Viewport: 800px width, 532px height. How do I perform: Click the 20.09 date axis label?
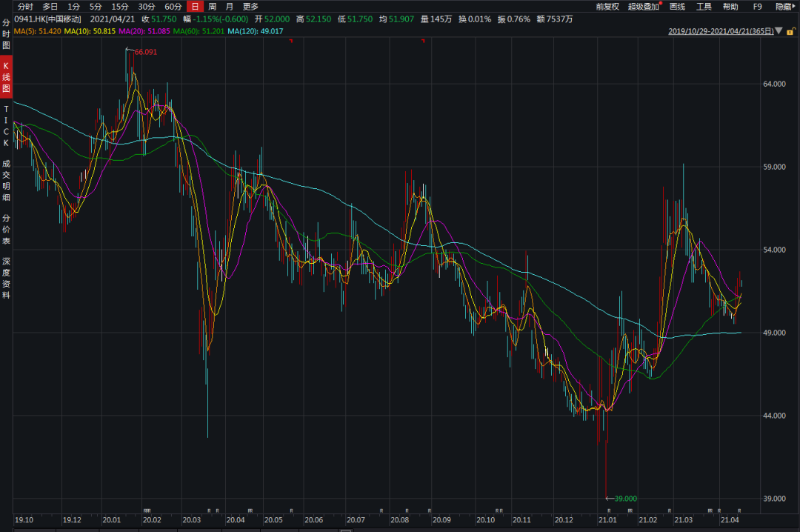click(x=441, y=519)
